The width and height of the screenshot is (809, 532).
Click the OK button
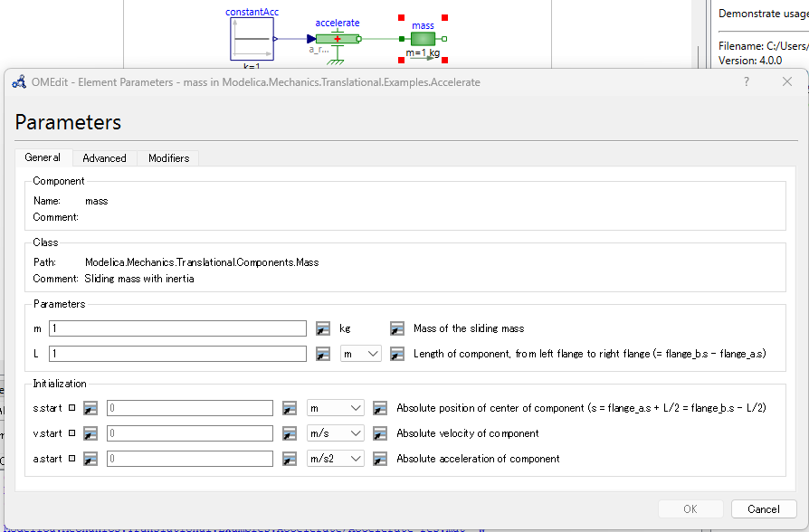(x=690, y=509)
